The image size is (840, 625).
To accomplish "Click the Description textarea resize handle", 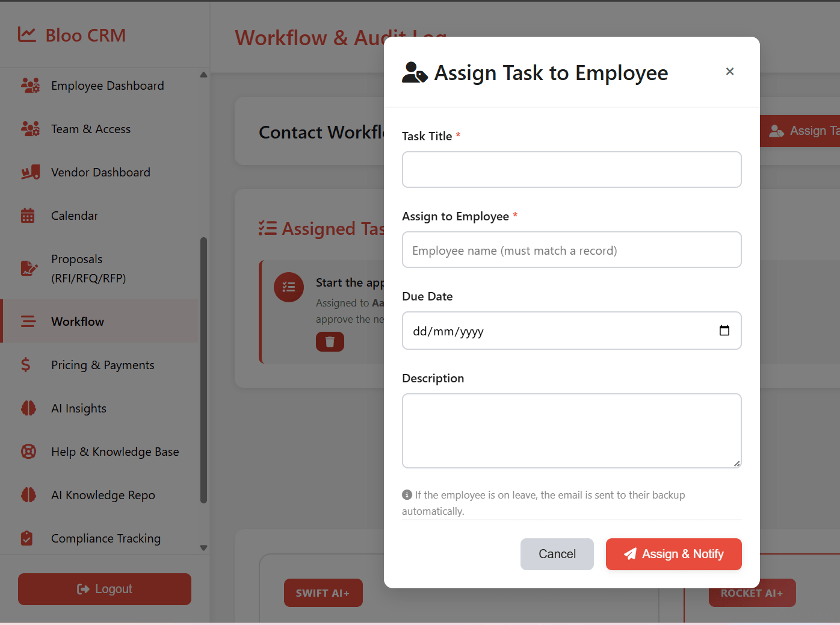I will click(737, 464).
